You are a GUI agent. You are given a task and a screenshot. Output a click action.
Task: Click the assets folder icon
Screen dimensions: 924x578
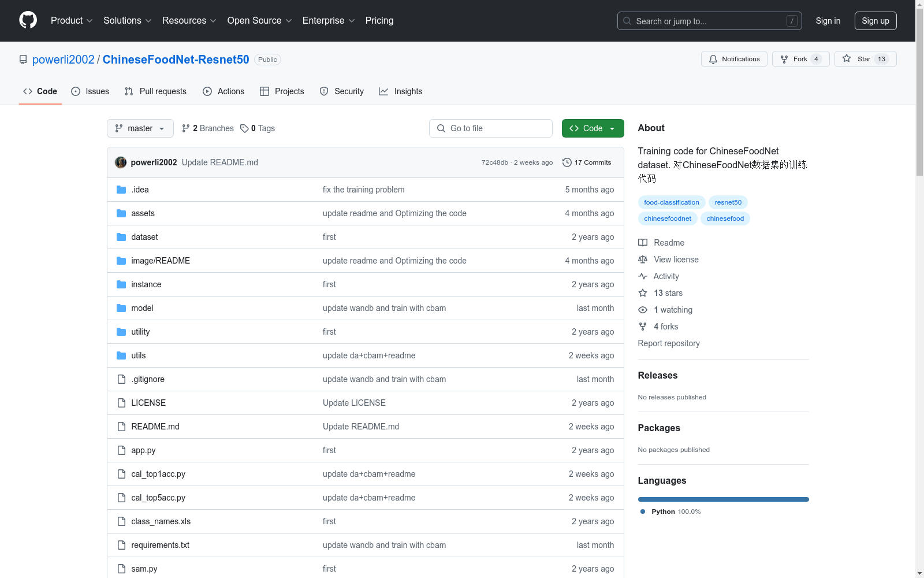click(x=121, y=213)
